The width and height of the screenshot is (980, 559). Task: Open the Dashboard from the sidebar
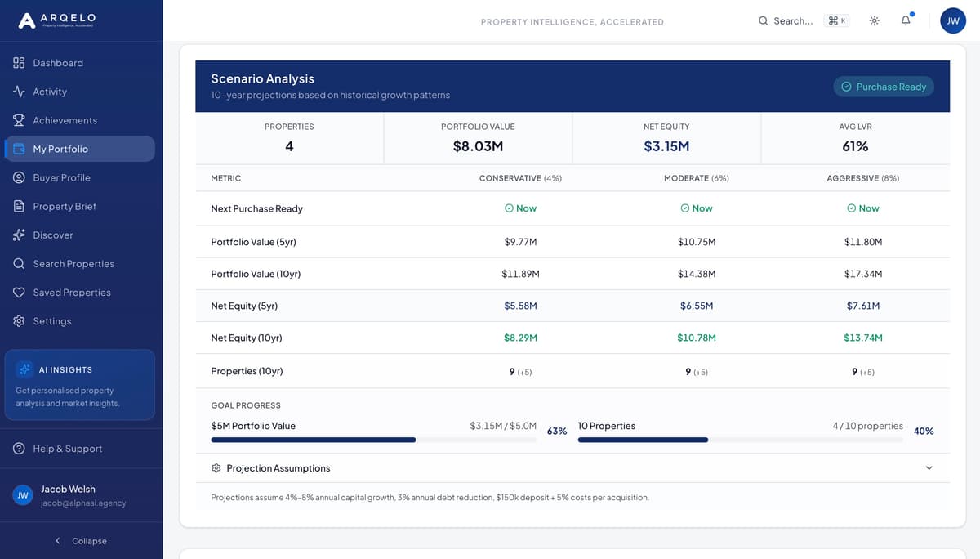(58, 62)
